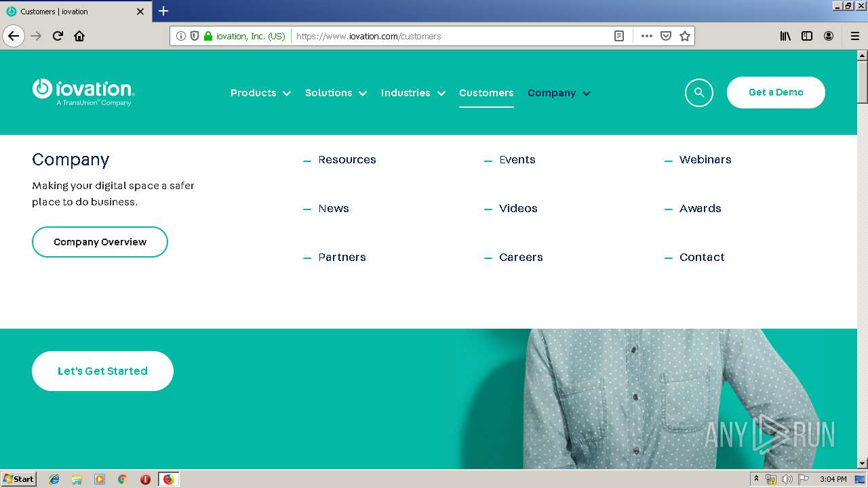868x488 pixels.
Task: Open the Industries navigation item
Action: [x=406, y=93]
